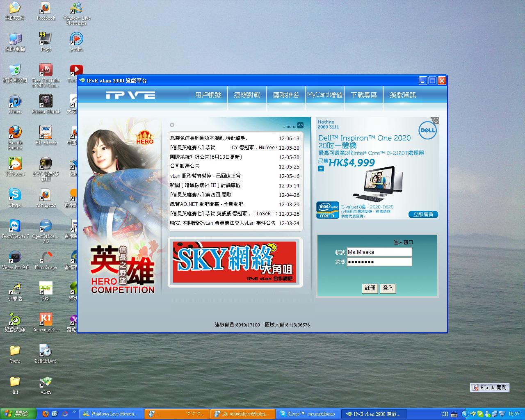525x420 pixels.
Task: Click the 註冊 register button
Action: pyautogui.click(x=370, y=288)
